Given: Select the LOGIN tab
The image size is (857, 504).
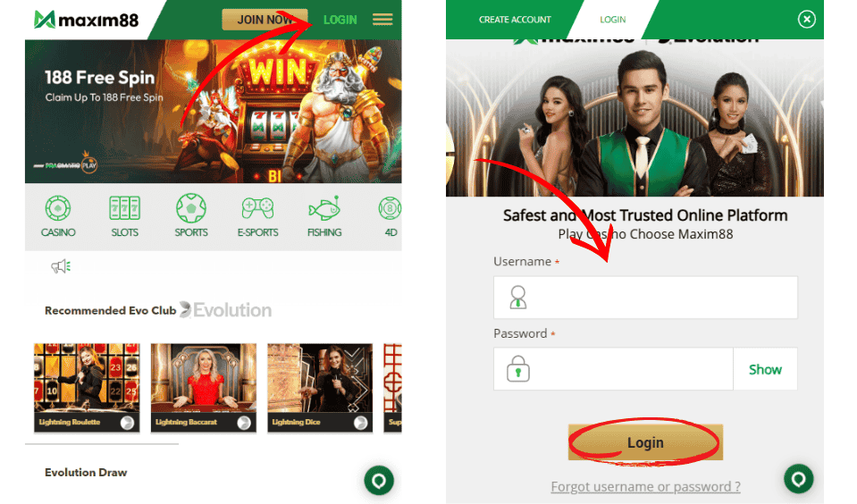Looking at the screenshot, I should click(x=613, y=20).
